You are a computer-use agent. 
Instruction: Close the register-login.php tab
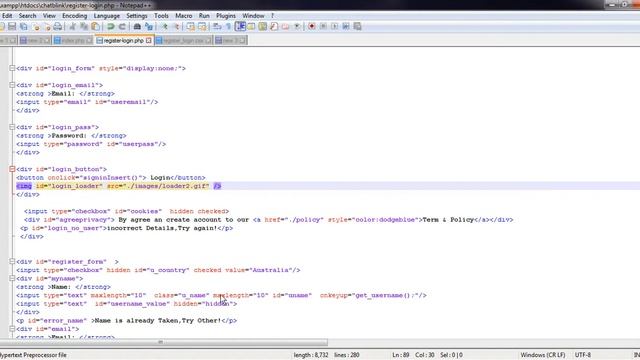(149, 40)
